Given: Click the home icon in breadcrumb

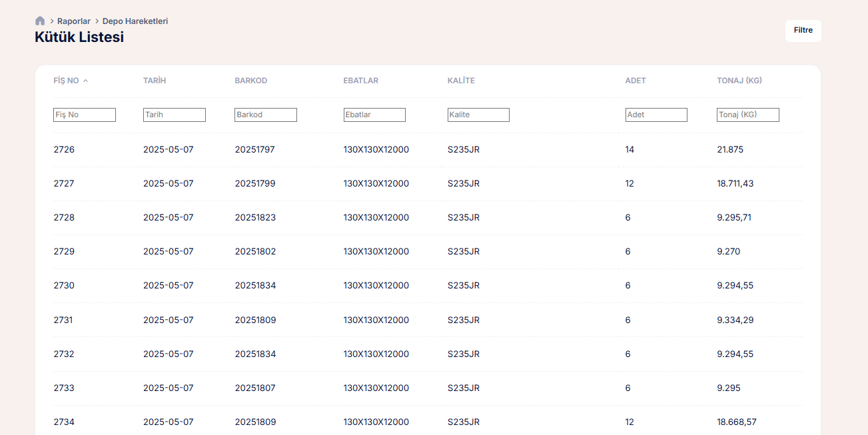Looking at the screenshot, I should coord(40,21).
